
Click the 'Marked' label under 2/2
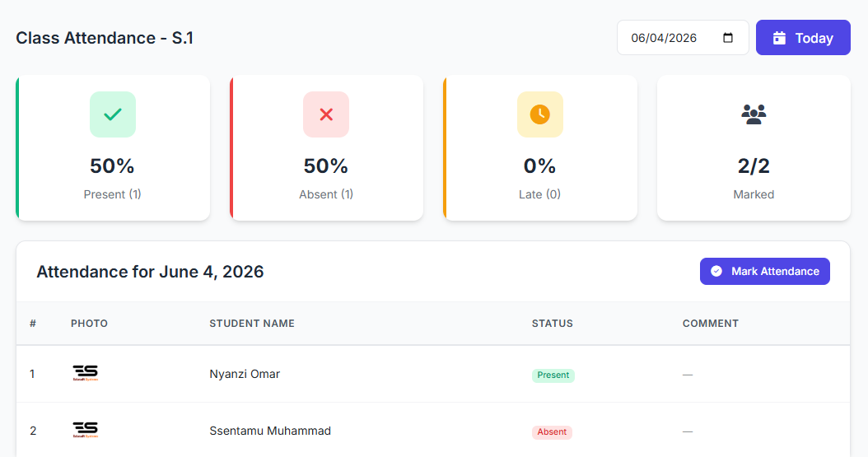[x=754, y=194]
